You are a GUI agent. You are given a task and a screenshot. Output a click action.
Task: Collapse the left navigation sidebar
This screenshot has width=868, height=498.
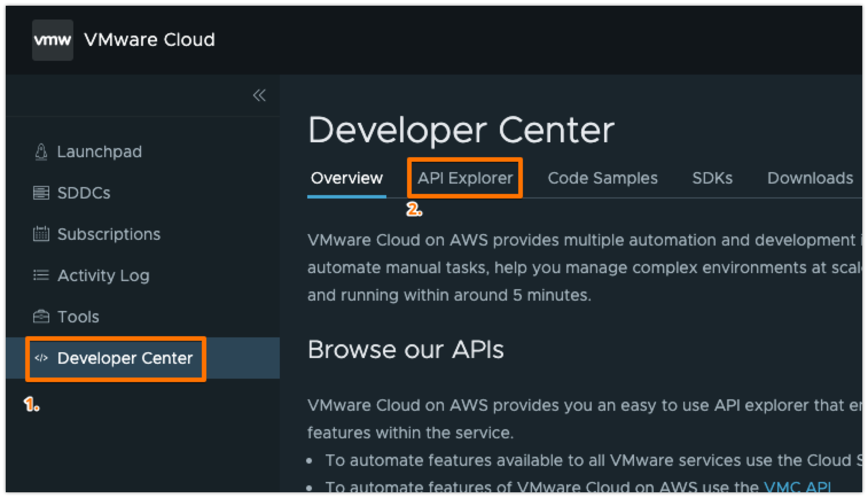(x=259, y=95)
